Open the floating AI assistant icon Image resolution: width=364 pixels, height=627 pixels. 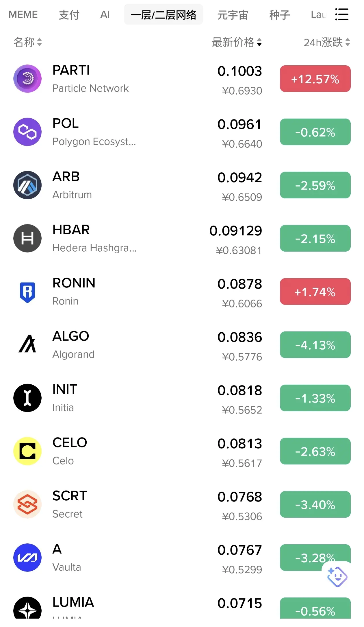point(337,577)
